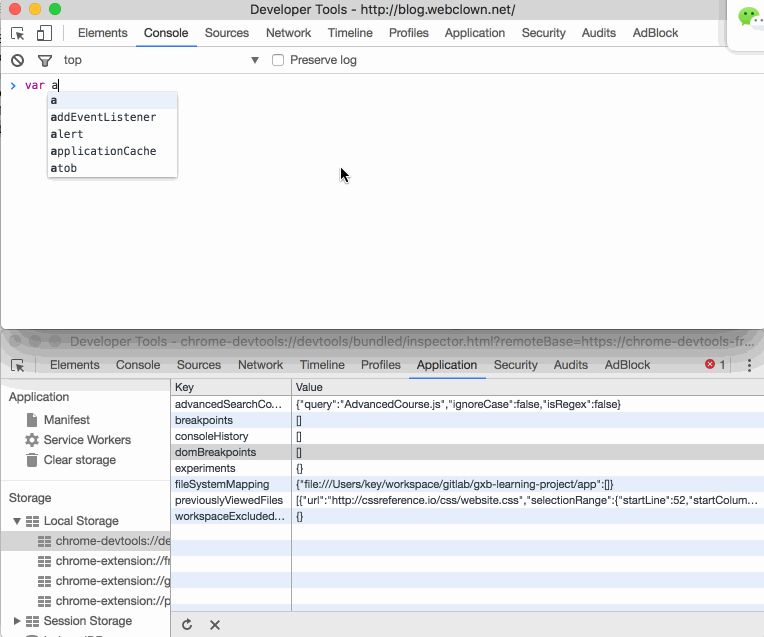The height and width of the screenshot is (637, 764).
Task: Click the cssreference.io url value cell
Action: (527, 501)
